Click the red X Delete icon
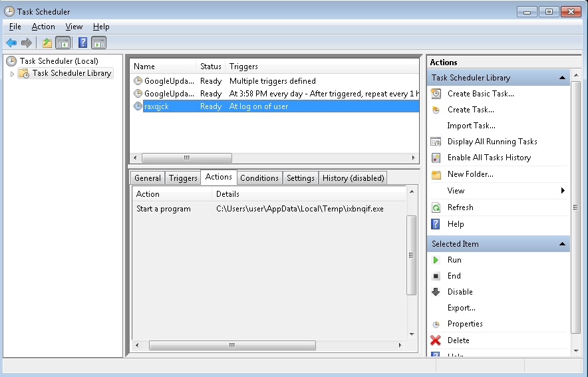The image size is (588, 377). point(436,340)
